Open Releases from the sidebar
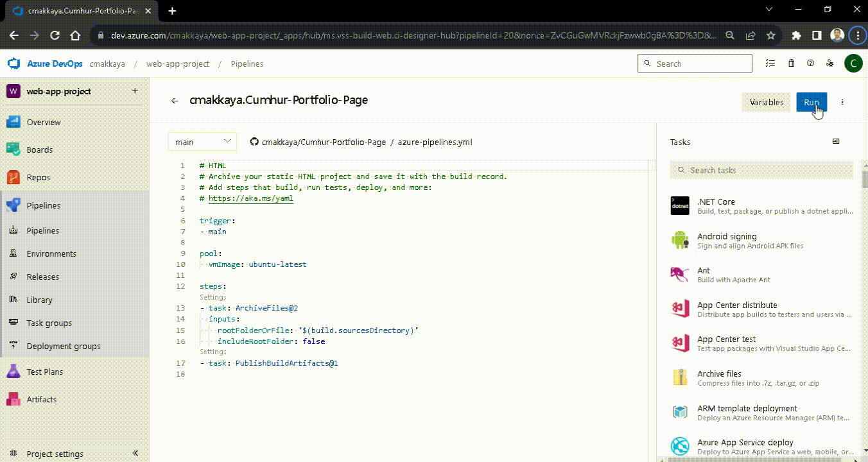 pos(42,277)
